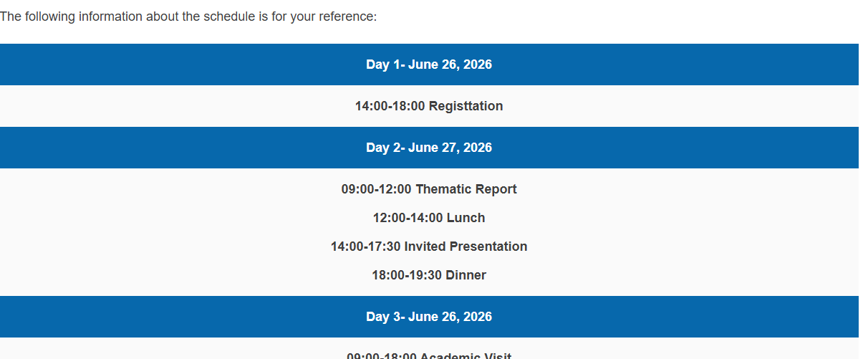Click the Day 3- June 26, 2026 header
The image size is (868, 359).
point(429,317)
